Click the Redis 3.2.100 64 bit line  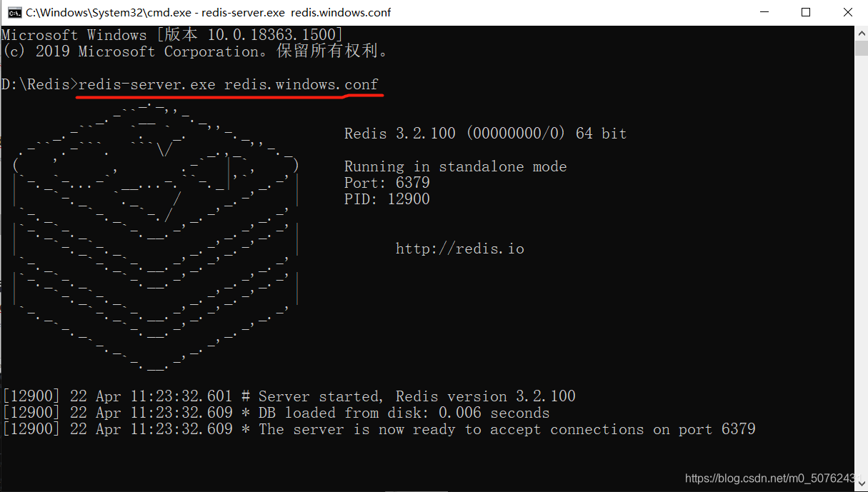click(x=485, y=134)
